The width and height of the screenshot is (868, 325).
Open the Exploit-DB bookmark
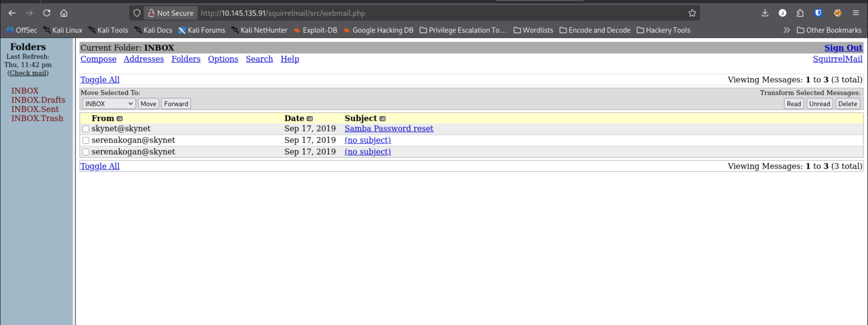coord(315,30)
